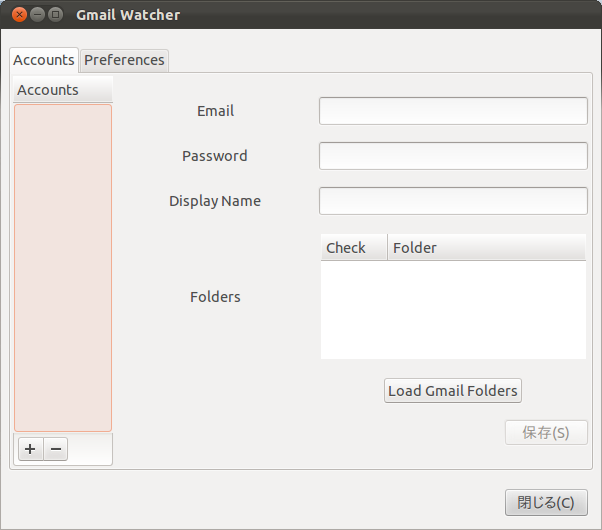
Task: Click the empty accounts list box
Action: pyautogui.click(x=63, y=268)
